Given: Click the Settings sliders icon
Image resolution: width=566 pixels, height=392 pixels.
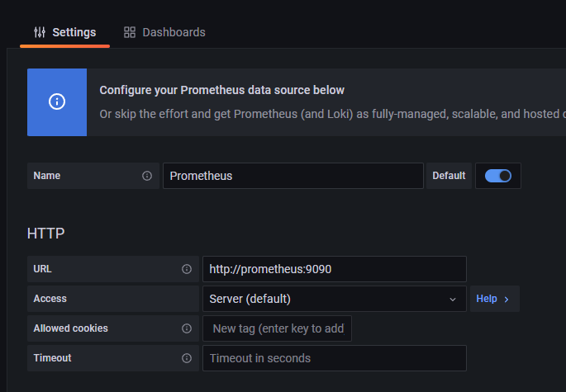Looking at the screenshot, I should coord(40,32).
